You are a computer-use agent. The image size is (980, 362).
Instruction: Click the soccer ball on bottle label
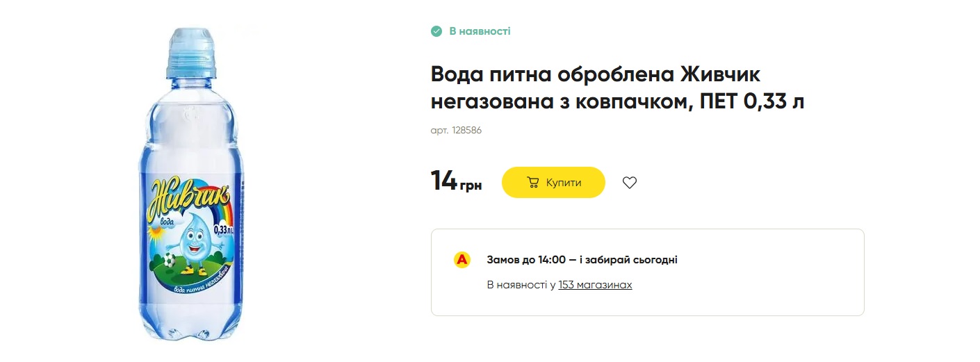pos(169,260)
